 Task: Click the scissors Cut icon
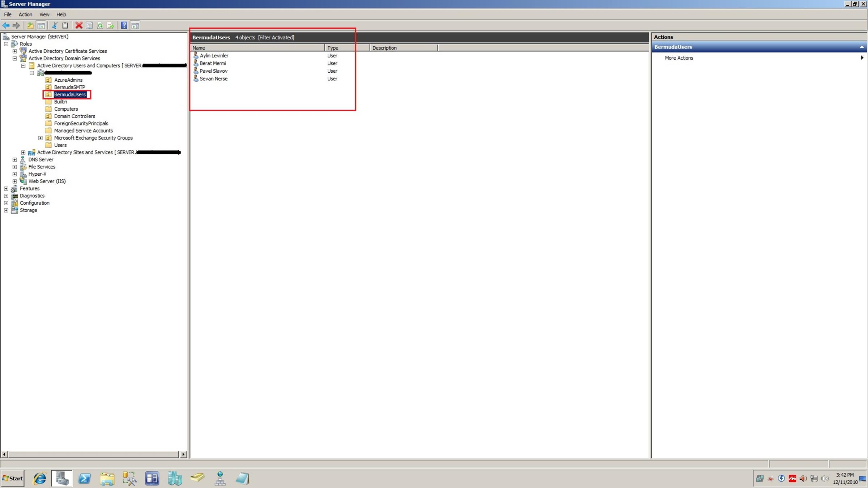(x=55, y=25)
